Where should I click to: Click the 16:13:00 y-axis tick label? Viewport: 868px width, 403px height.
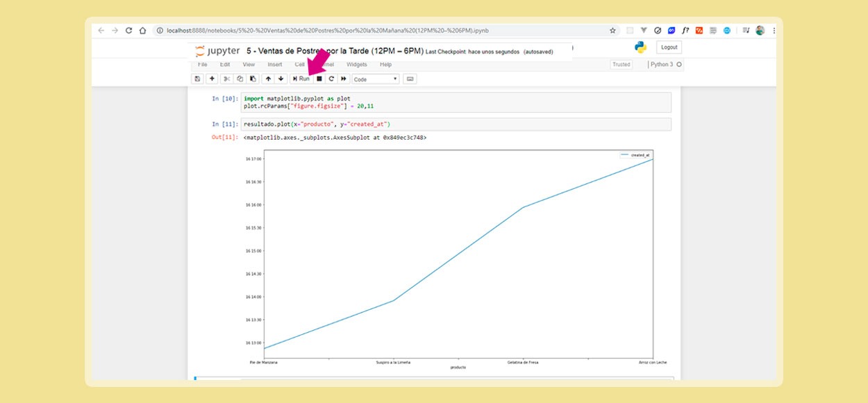253,343
